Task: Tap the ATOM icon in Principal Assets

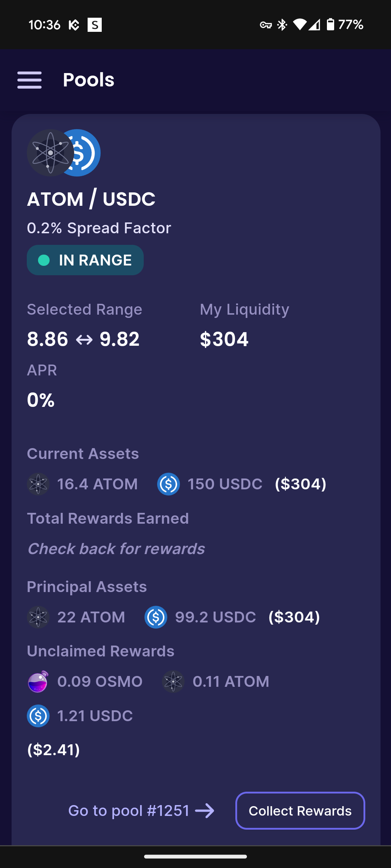Action: pyautogui.click(x=38, y=617)
